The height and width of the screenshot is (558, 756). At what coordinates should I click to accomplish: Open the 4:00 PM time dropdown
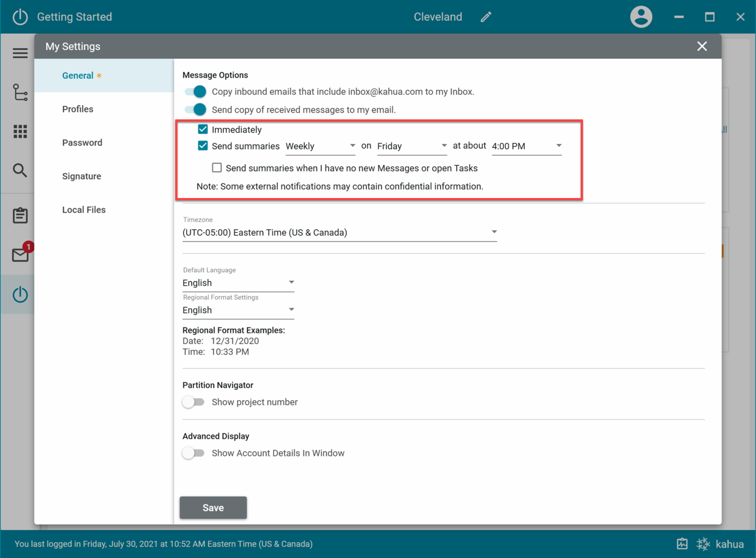(526, 146)
